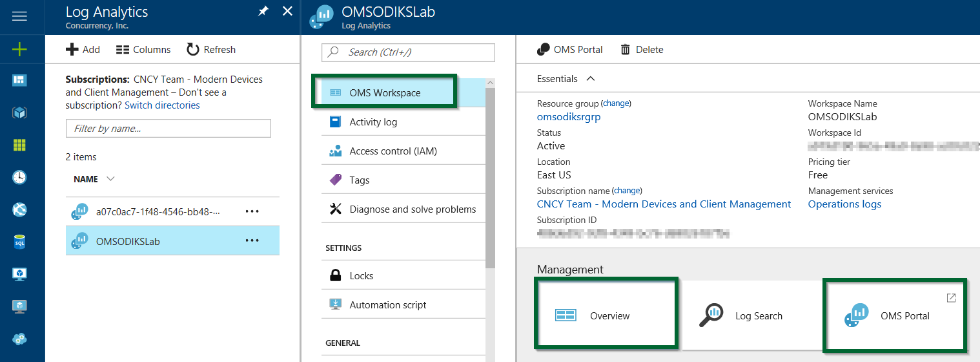Open the hamburger menu in sidebar

pyautogui.click(x=20, y=16)
